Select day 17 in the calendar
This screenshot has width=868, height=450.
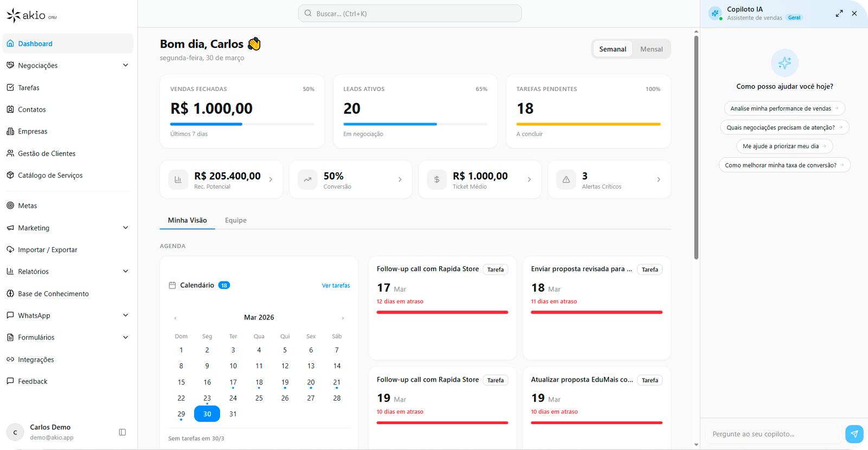click(233, 382)
